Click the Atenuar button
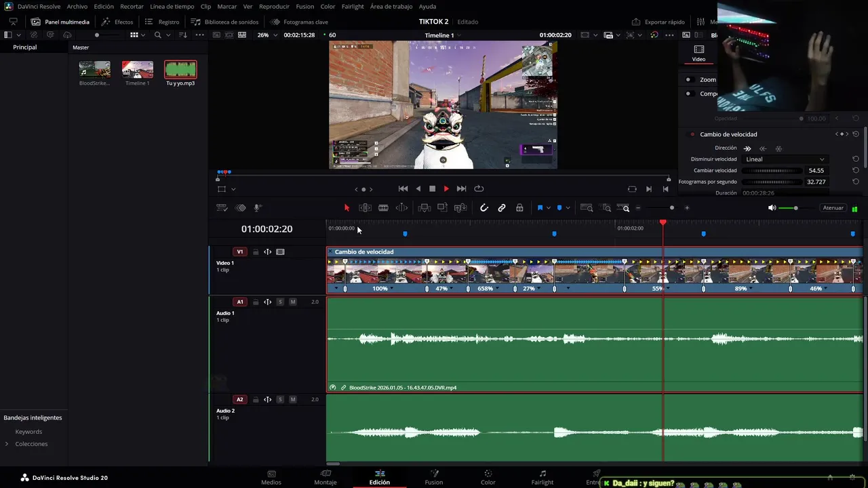The image size is (868, 488). point(833,208)
